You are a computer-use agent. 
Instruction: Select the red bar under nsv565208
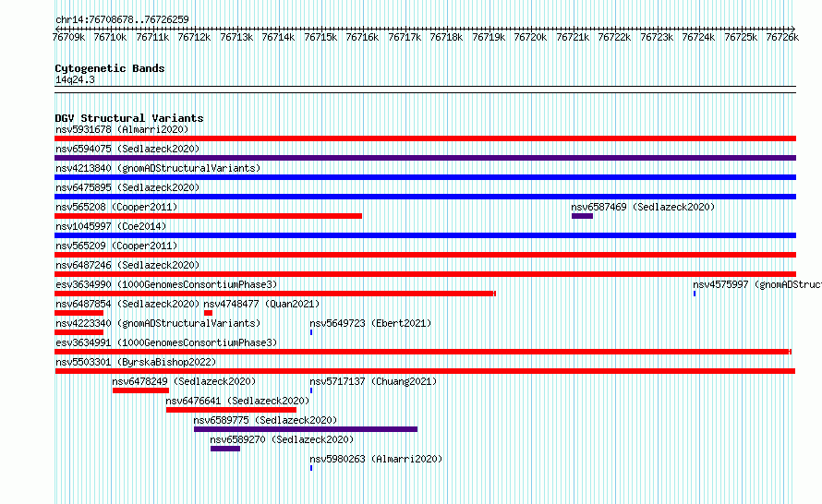pos(208,216)
